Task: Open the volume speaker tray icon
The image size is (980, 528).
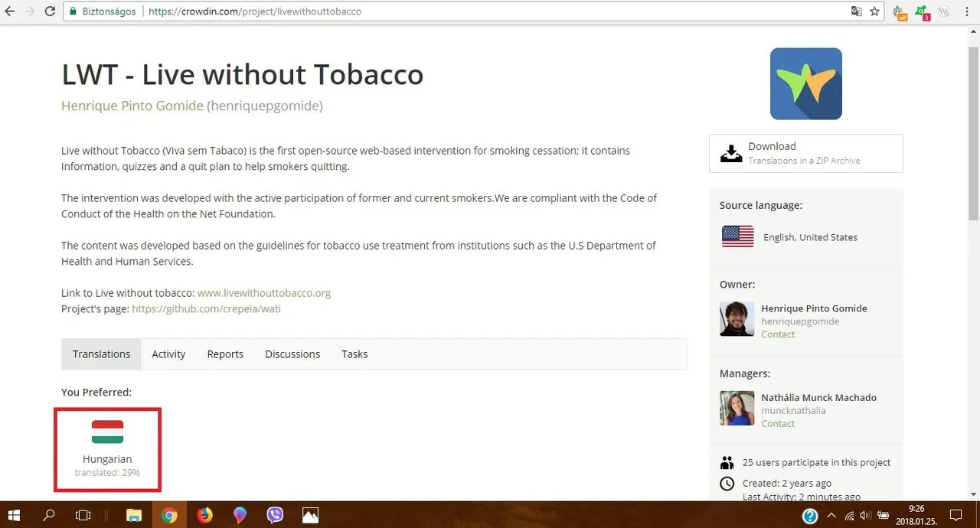Action: (865, 516)
